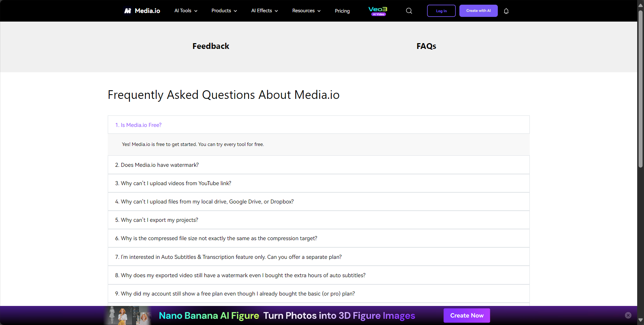The height and width of the screenshot is (325, 644).
Task: Click the 'Frequently Asked Questions About Media.io' heading
Action: point(223,95)
